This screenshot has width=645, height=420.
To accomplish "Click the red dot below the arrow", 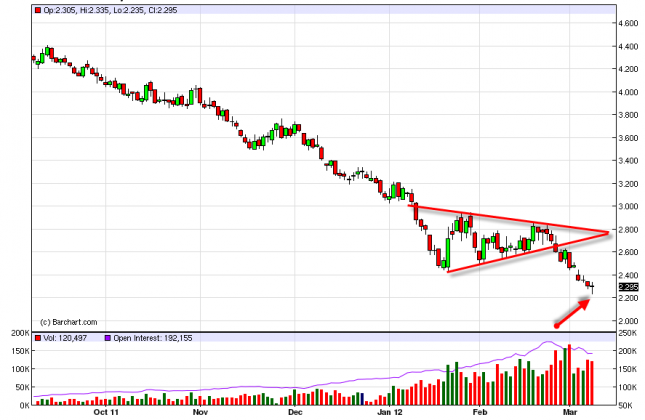I will [557, 325].
